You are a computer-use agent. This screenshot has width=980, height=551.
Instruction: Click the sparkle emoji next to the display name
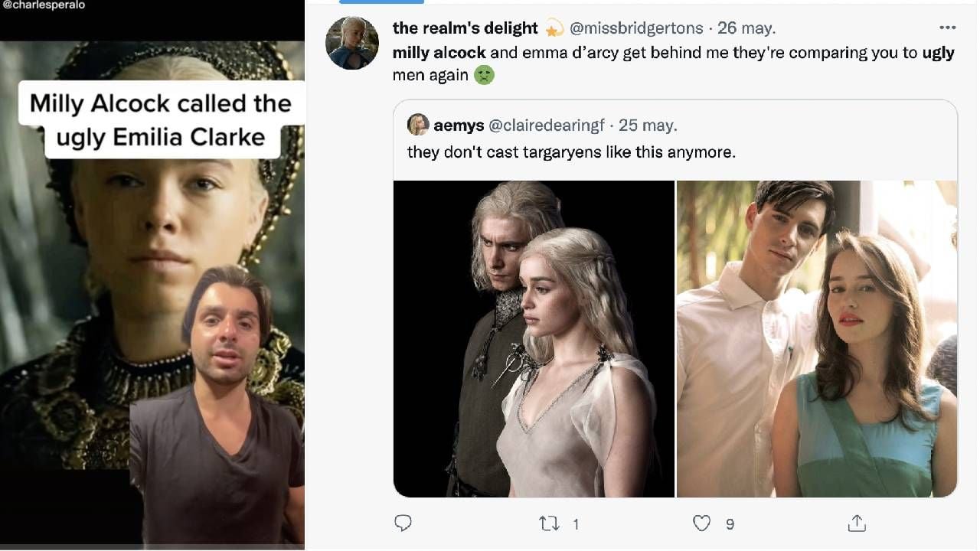[x=554, y=29]
